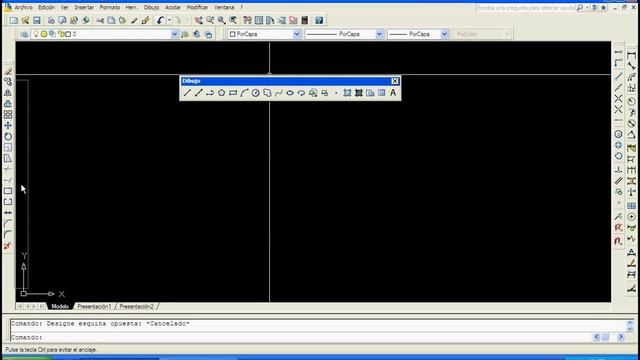The image size is (640, 360).
Task: Open the linetype ForCapa dropdown
Action: tap(379, 34)
